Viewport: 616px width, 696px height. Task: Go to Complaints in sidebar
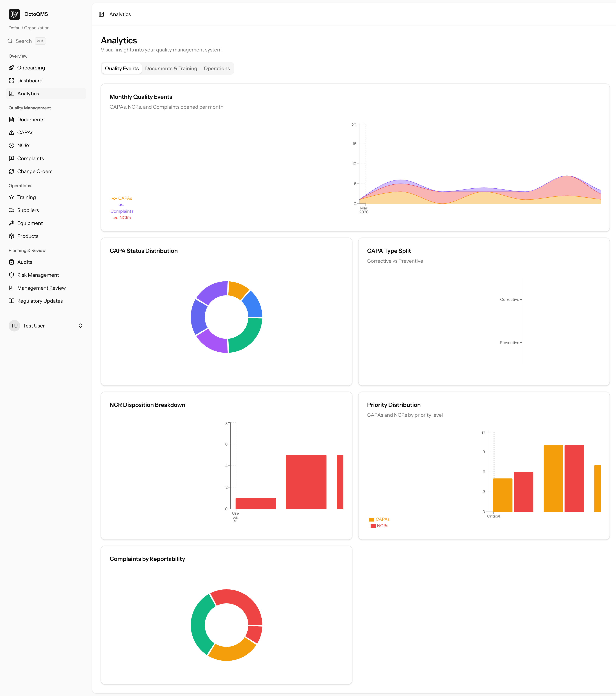click(x=46, y=158)
